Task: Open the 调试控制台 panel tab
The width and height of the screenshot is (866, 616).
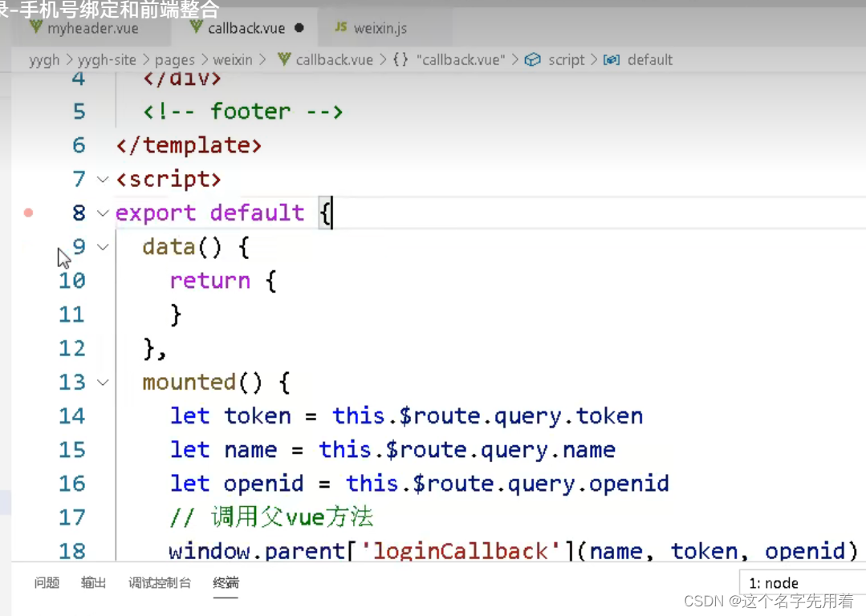Action: [160, 583]
